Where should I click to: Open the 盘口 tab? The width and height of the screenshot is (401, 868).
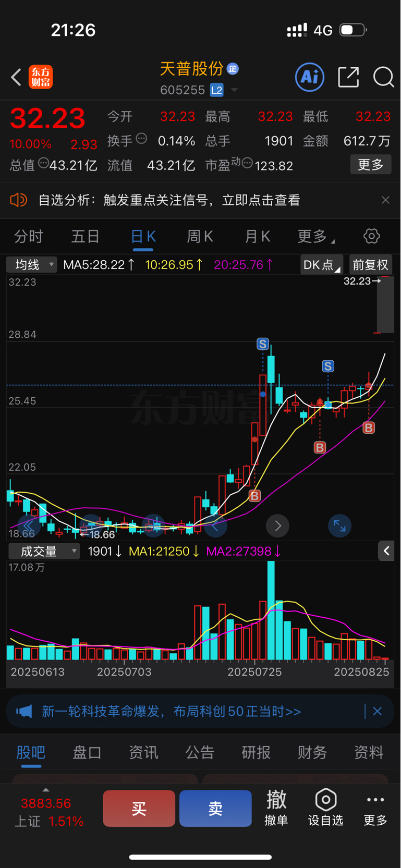pyautogui.click(x=87, y=752)
